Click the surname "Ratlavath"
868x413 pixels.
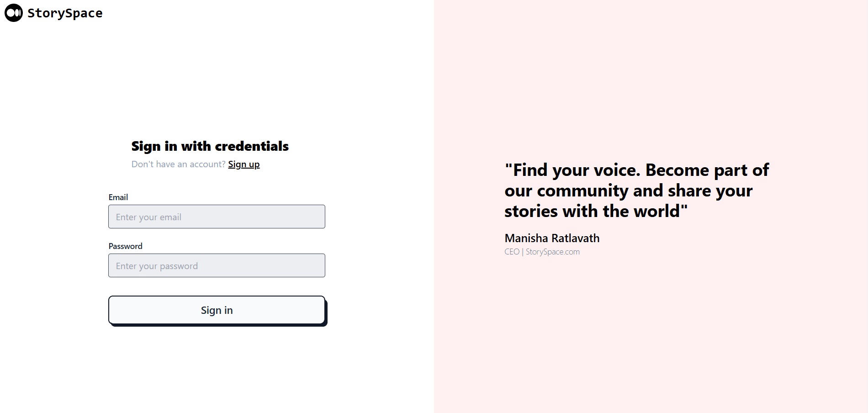576,238
